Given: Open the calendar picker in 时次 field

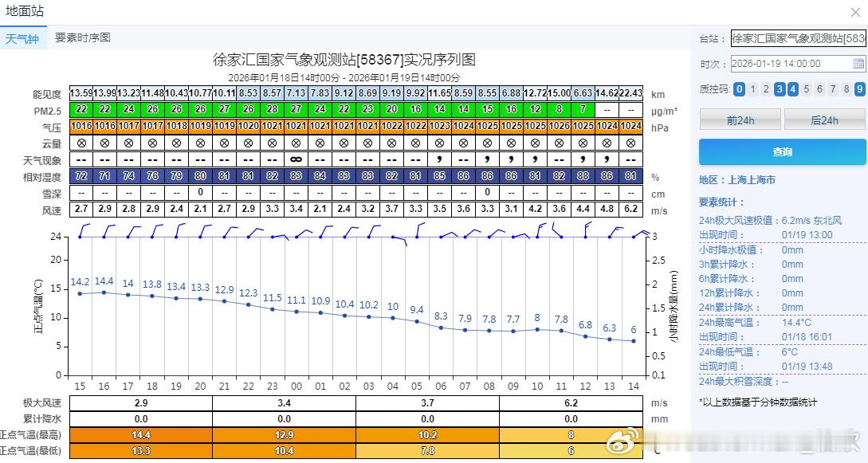Looking at the screenshot, I should pos(858,64).
